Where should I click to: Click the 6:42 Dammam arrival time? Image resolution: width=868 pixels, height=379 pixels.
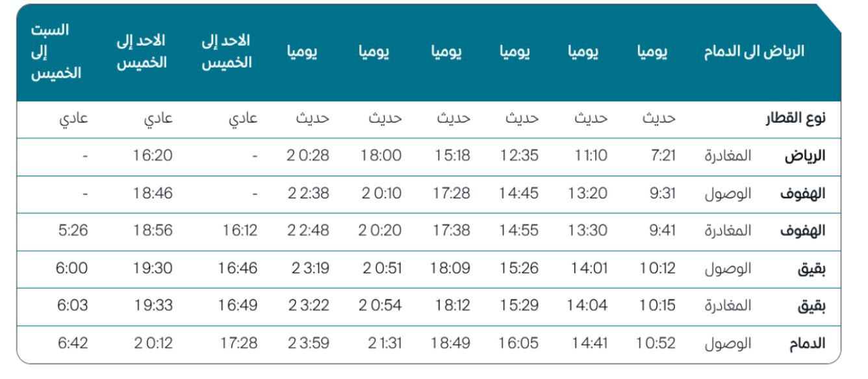coord(72,343)
